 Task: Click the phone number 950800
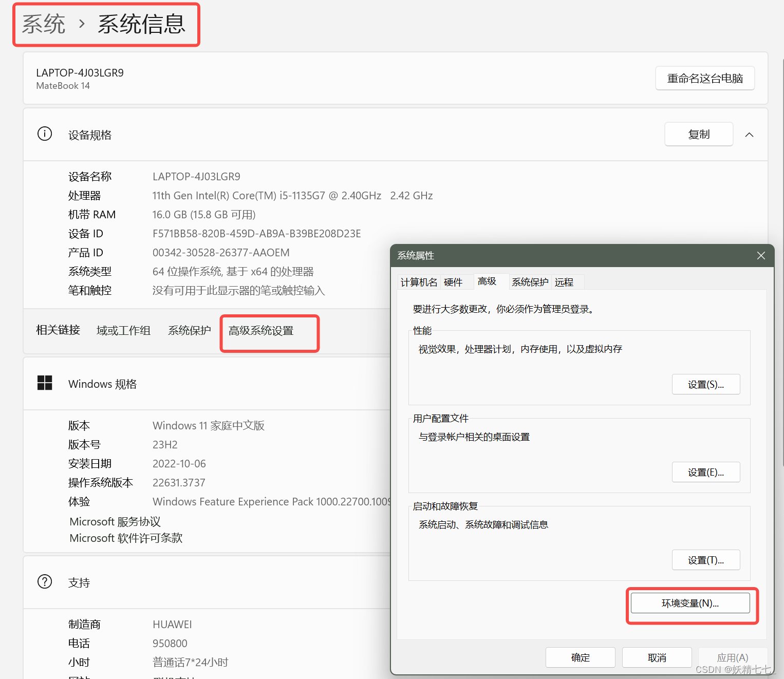click(x=170, y=644)
